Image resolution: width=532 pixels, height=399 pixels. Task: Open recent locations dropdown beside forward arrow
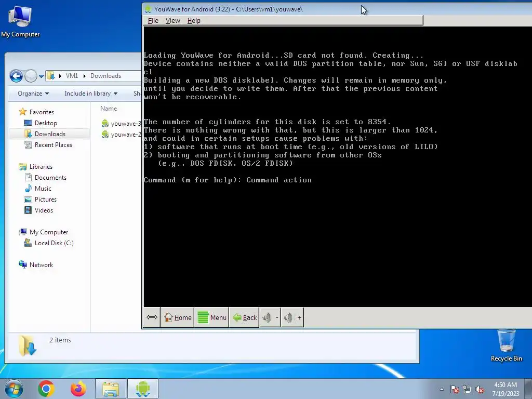(41, 76)
